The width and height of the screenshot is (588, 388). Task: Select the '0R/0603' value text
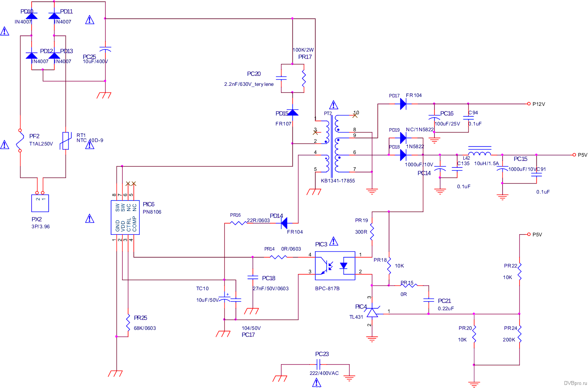tap(291, 249)
